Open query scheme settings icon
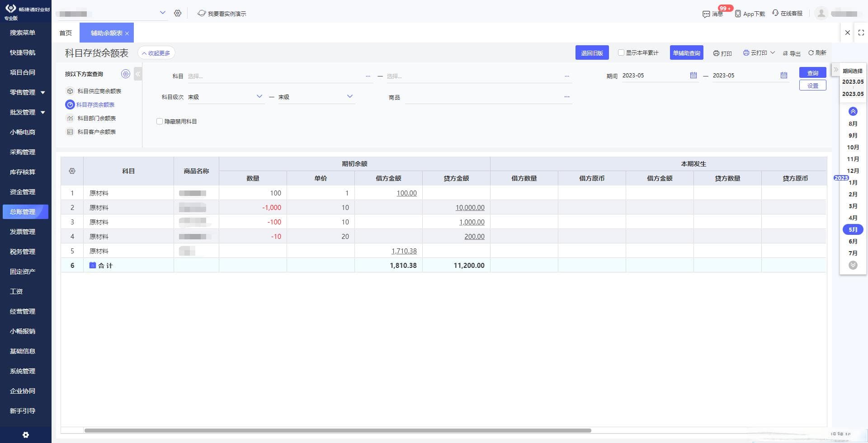The height and width of the screenshot is (443, 868). tap(126, 74)
